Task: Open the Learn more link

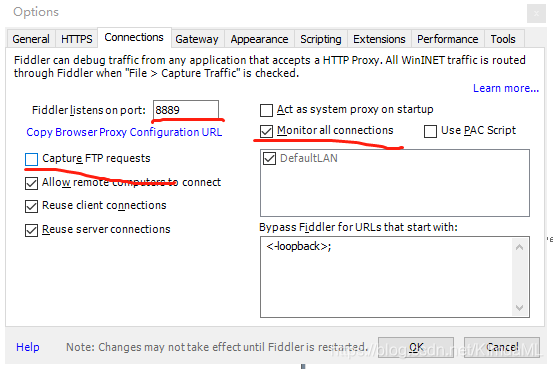Action: [x=506, y=88]
